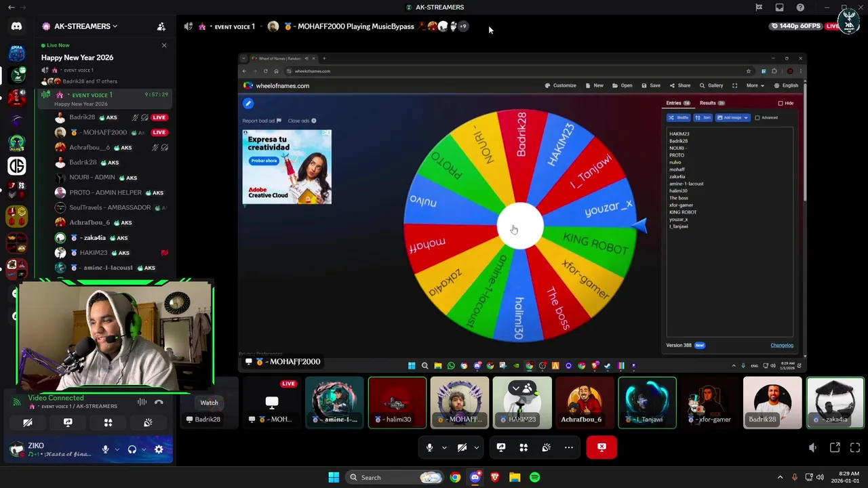Toggle deafen headphones in the user panel
Screen dimensions: 868x488
coord(132,449)
